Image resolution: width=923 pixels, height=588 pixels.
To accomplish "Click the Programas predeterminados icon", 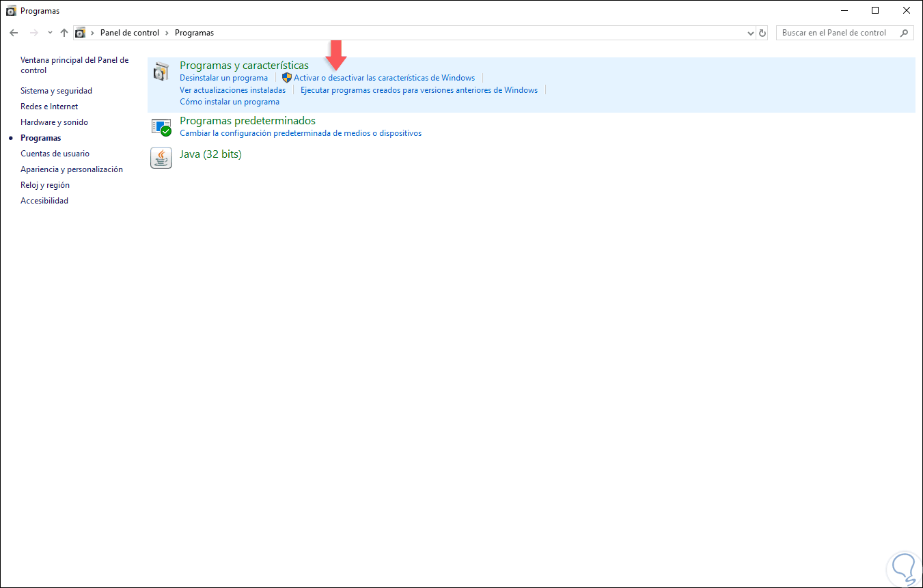I will (x=161, y=126).
